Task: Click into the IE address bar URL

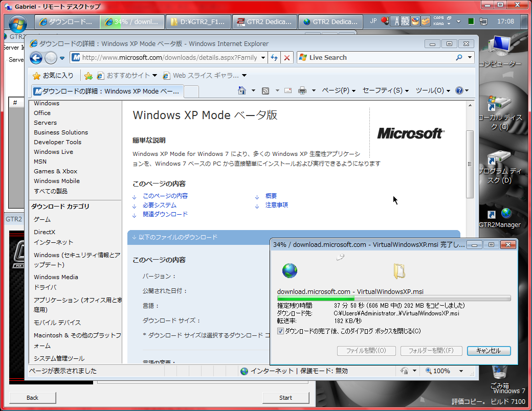Action: click(170, 58)
